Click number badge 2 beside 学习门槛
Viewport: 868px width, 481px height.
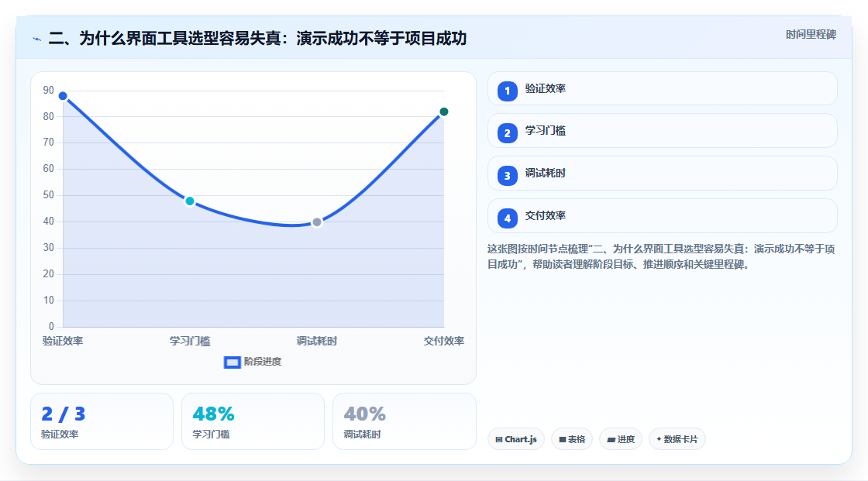(507, 133)
